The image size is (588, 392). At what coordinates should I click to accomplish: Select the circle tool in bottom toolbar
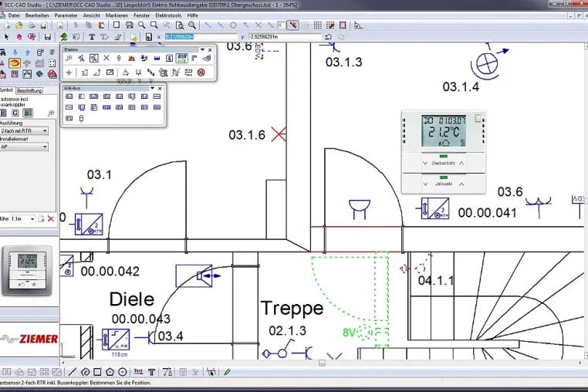[x=122, y=372]
